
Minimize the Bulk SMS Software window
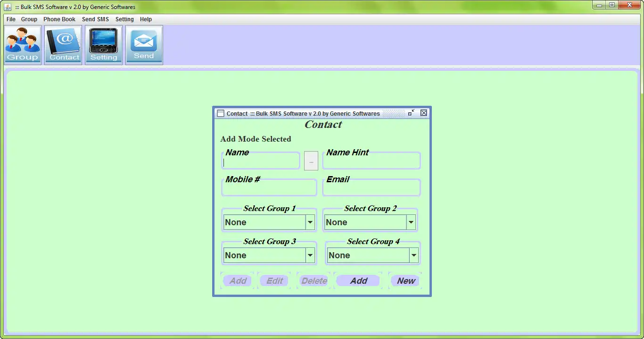point(599,5)
